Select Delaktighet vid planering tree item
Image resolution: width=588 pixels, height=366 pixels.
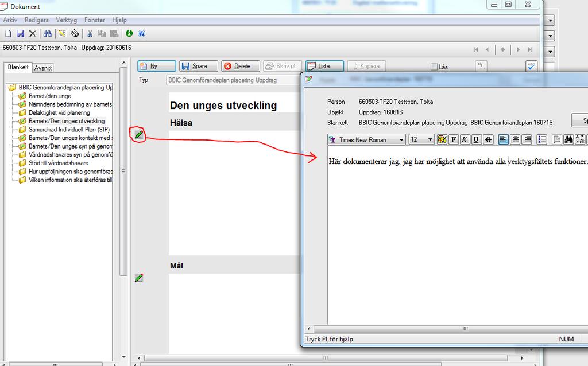pyautogui.click(x=59, y=113)
